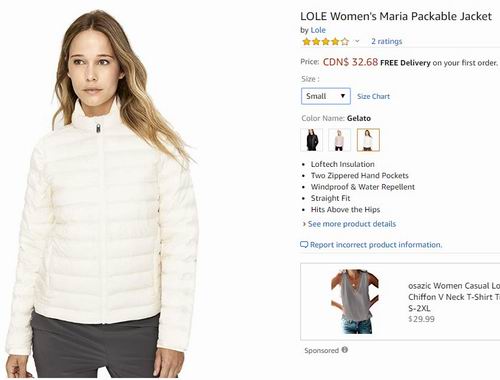Click the Sponsored info icon
Screen dimensions: 500x380
[345, 350]
